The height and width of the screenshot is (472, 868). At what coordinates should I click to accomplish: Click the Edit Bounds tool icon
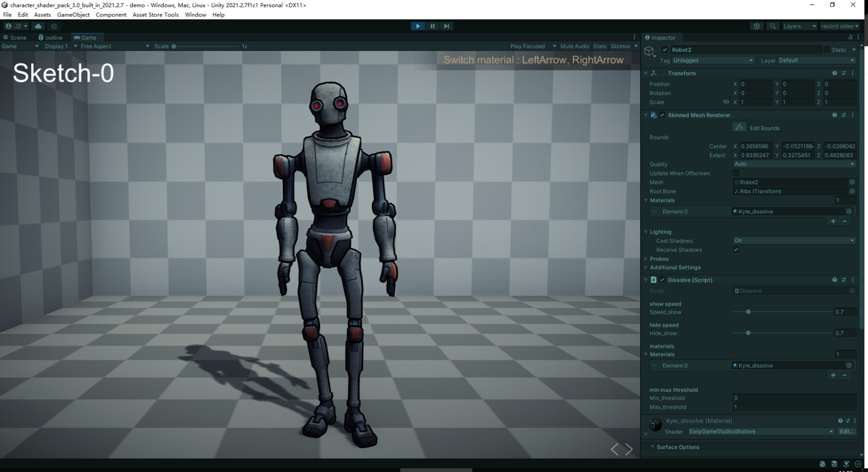coord(739,127)
